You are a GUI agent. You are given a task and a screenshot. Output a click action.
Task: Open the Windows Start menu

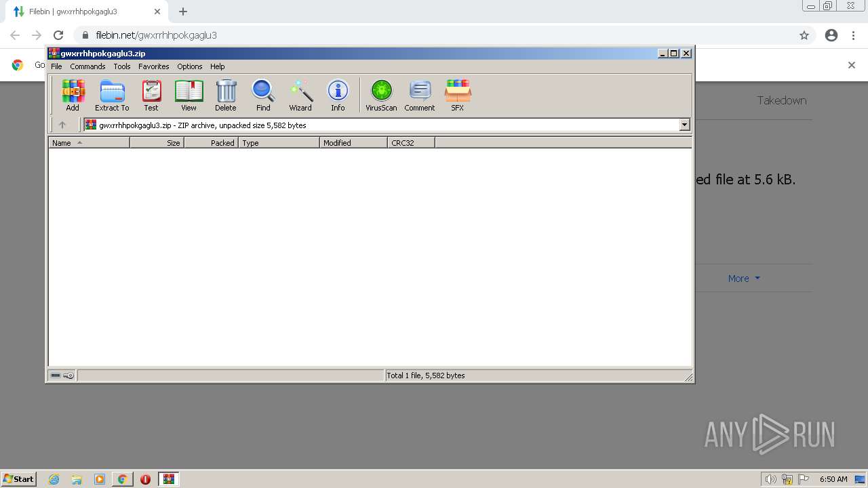point(18,479)
